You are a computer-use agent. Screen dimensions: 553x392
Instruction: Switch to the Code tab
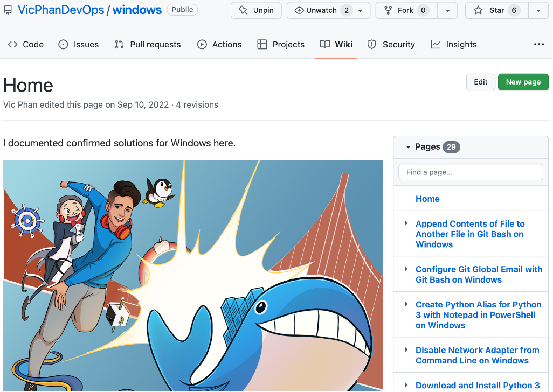pos(26,44)
